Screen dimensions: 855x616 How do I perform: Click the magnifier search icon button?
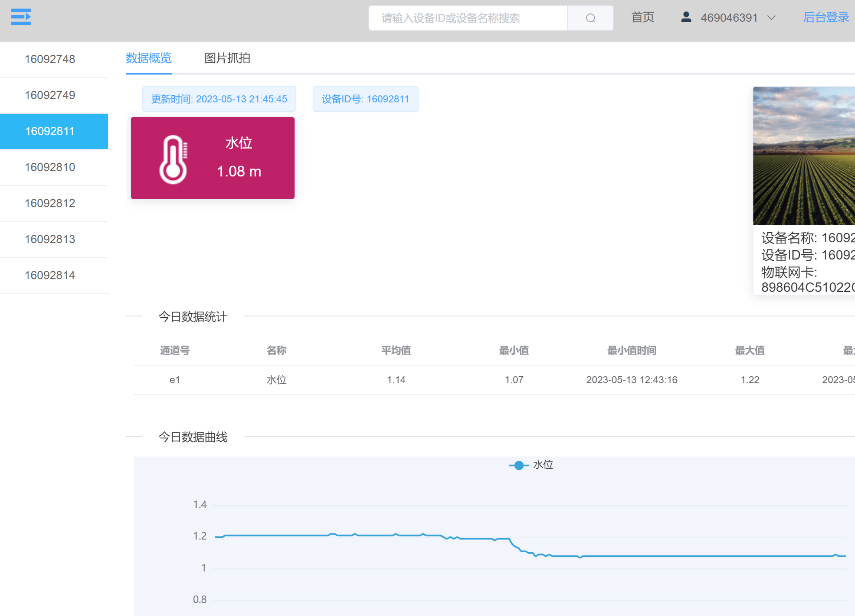tap(590, 18)
